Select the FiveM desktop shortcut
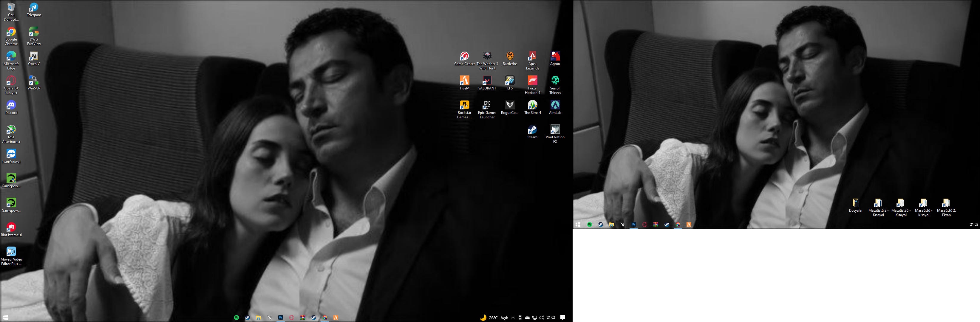 (x=464, y=83)
